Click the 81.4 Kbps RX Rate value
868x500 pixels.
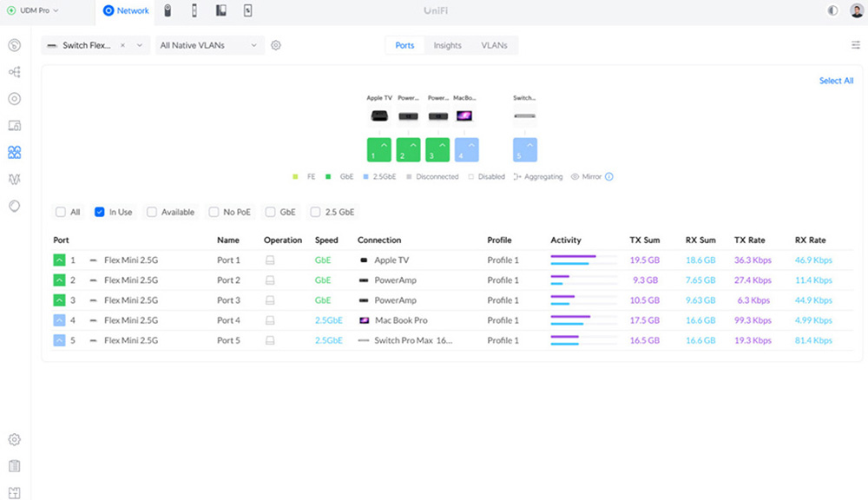tap(813, 340)
